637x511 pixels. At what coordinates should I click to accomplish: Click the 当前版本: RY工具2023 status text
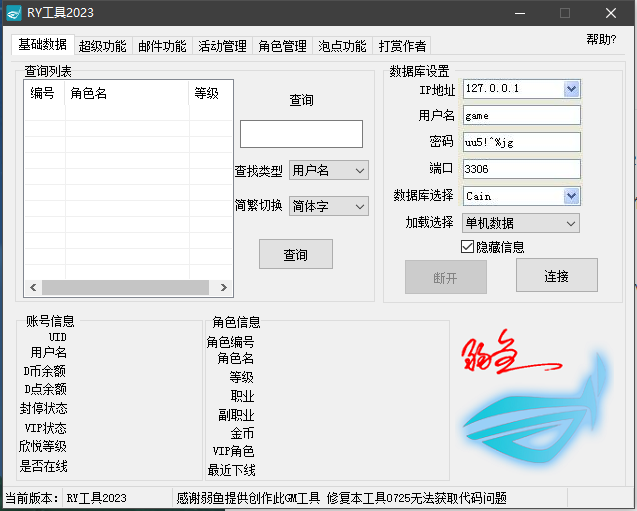point(66,498)
